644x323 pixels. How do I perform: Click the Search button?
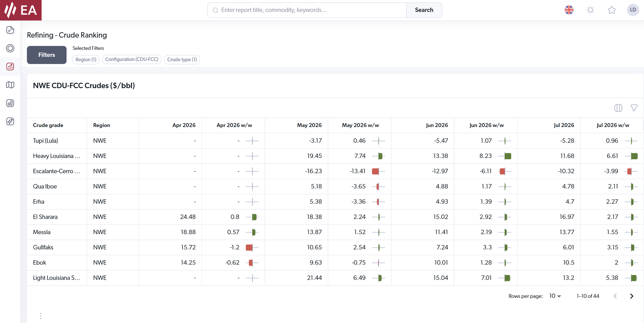(x=424, y=10)
